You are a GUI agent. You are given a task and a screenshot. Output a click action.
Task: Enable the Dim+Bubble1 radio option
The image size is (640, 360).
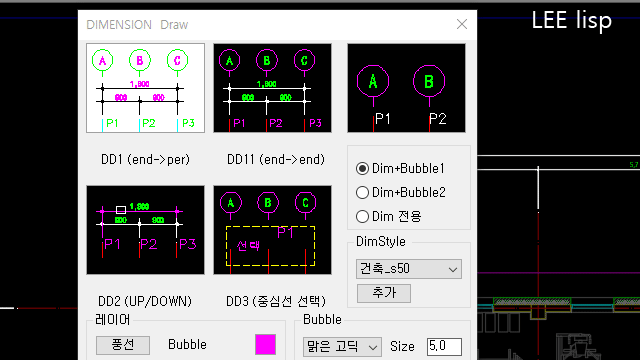click(400, 169)
